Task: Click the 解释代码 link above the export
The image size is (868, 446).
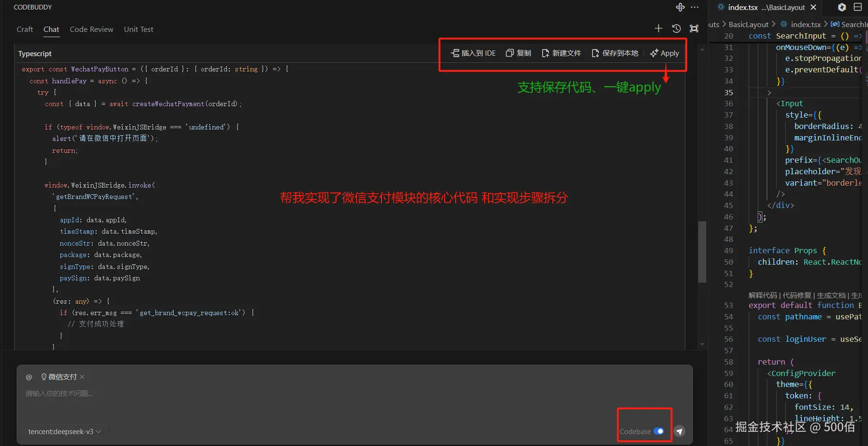Action: (x=762, y=295)
